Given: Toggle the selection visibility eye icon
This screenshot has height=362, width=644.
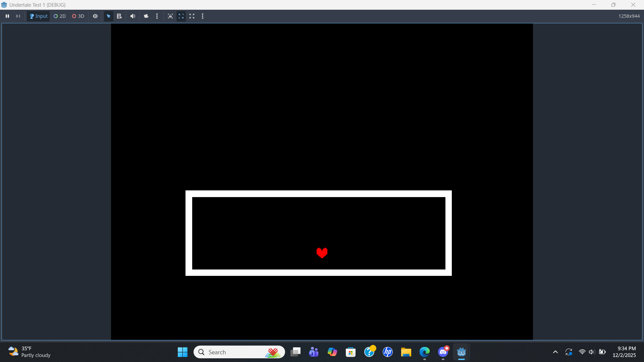Looking at the screenshot, I should coord(95,16).
